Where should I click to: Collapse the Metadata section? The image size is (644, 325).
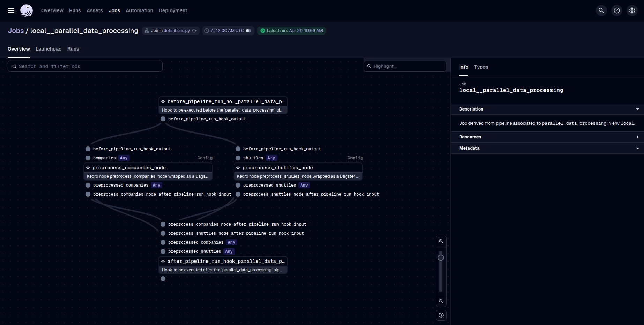pyautogui.click(x=547, y=148)
